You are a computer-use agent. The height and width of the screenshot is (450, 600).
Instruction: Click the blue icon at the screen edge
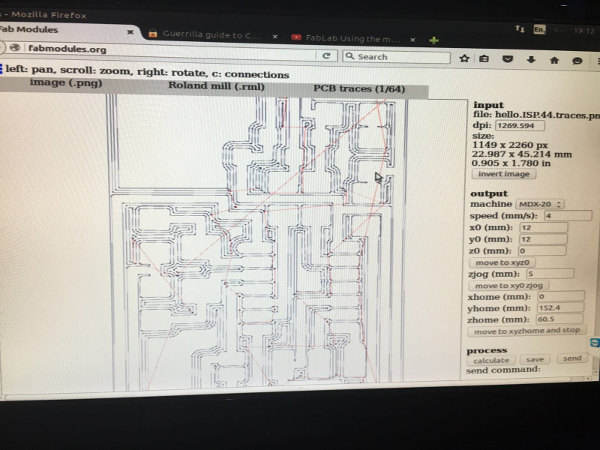(595, 342)
